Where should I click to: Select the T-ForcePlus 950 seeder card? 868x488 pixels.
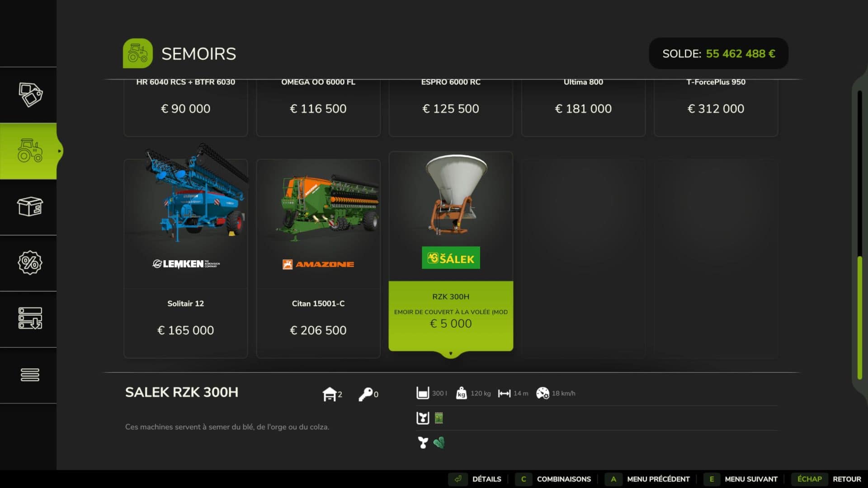[x=716, y=108]
